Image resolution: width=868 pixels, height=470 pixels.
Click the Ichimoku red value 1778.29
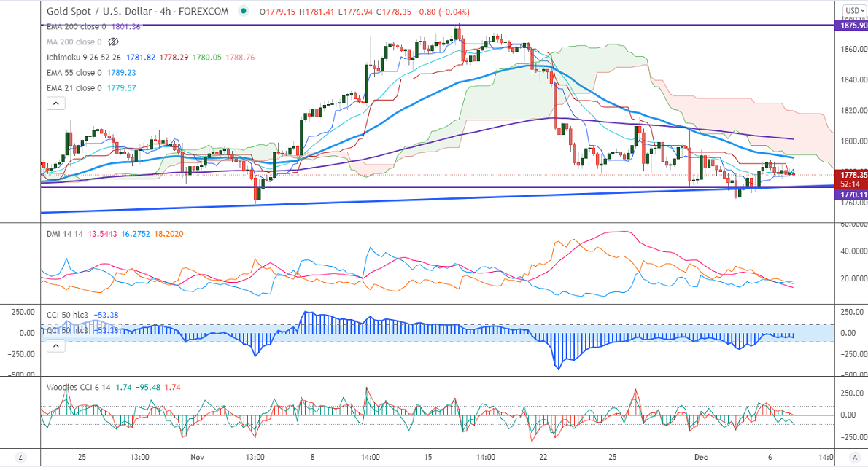click(174, 58)
